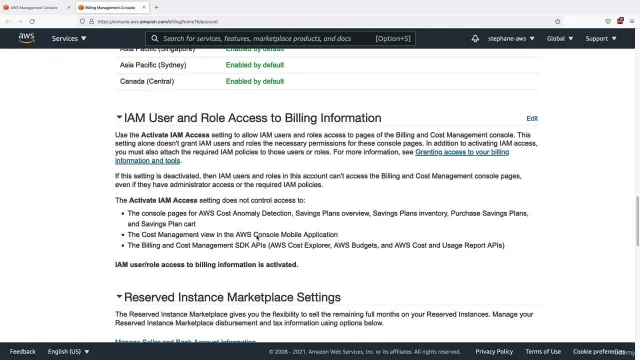Click the Billing and Cost Management SDK APIs bullet
Screen dimensions: 640x360
click(x=316, y=245)
